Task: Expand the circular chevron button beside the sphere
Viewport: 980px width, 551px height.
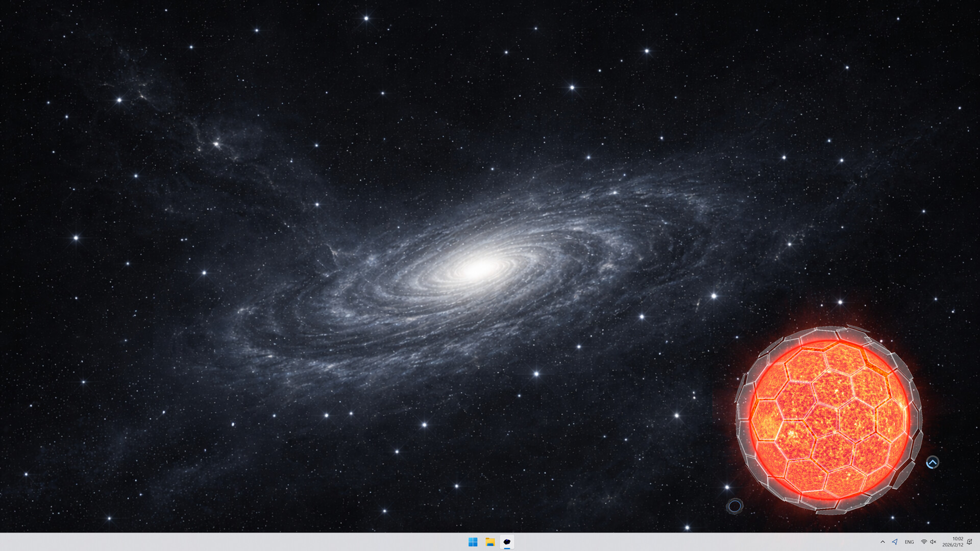Action: [933, 462]
